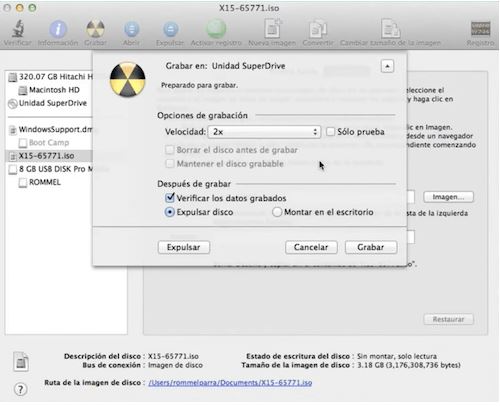Viewport: 500px width, 406px height.
Task: Click the help question mark button
Action: point(21,389)
